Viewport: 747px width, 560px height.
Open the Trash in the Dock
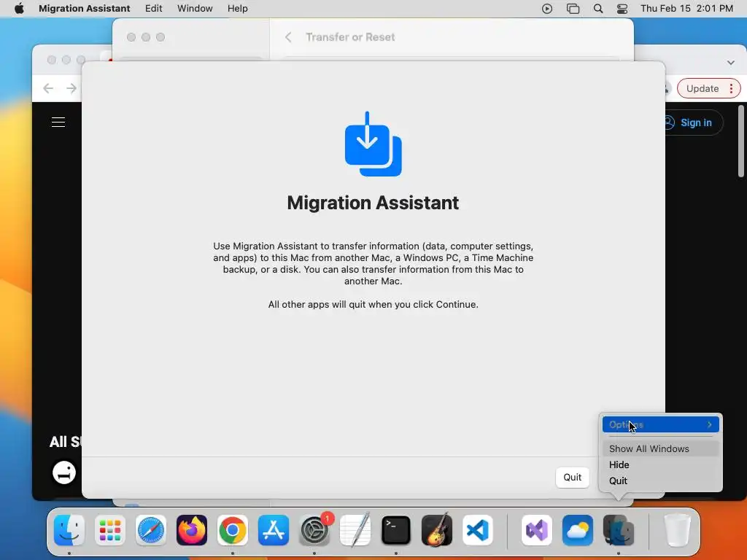click(x=677, y=530)
